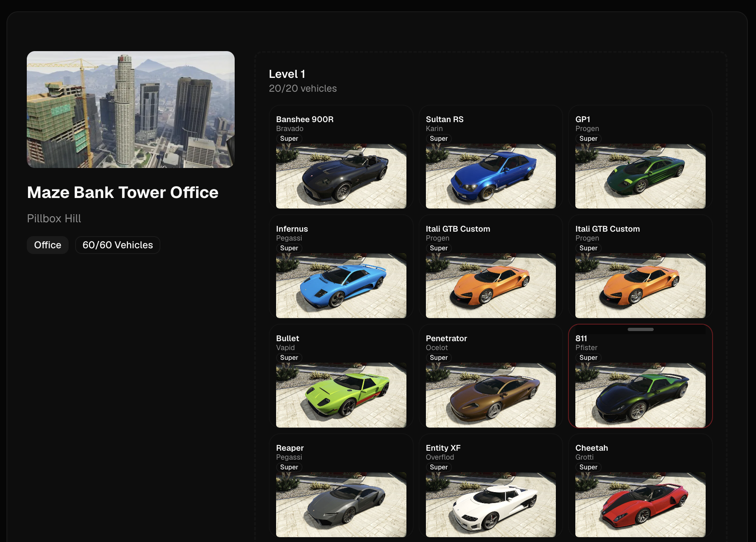Click the Super badge on GP1
756x542 pixels.
point(588,139)
